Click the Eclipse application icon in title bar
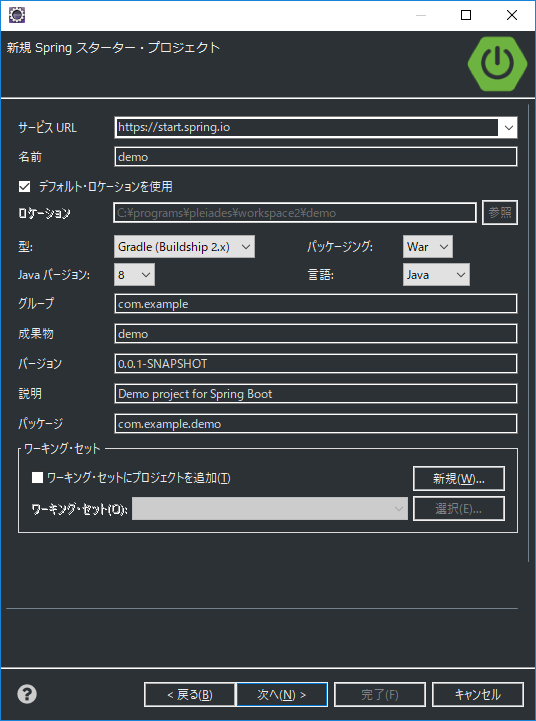 pyautogui.click(x=17, y=15)
